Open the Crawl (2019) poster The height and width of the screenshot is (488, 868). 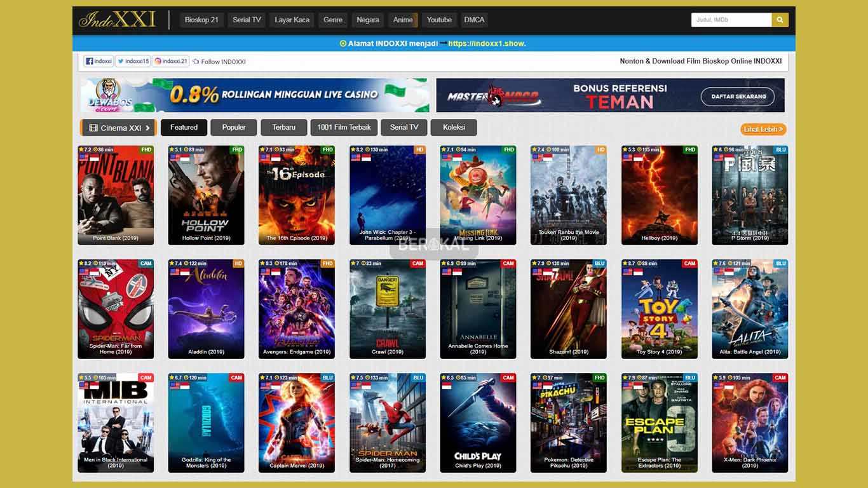click(388, 309)
